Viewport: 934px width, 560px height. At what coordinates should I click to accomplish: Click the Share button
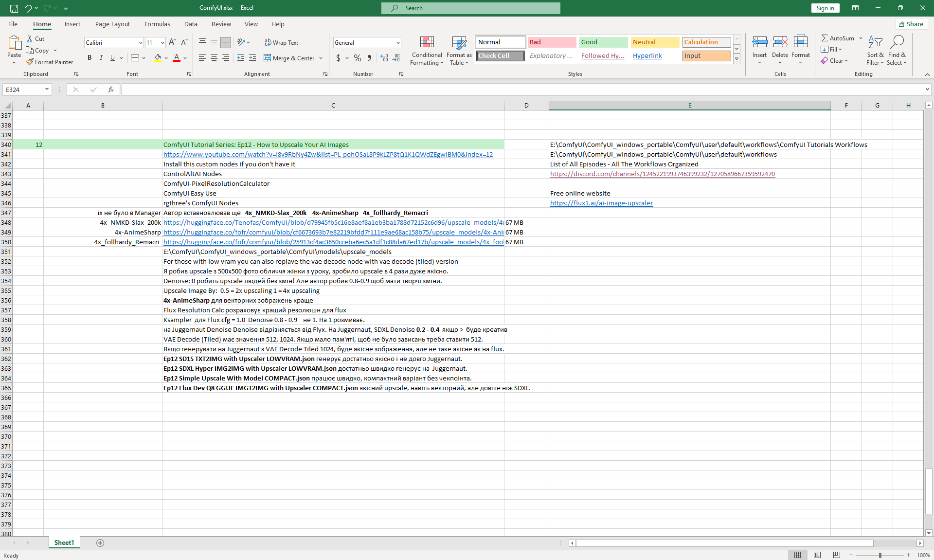(x=911, y=24)
